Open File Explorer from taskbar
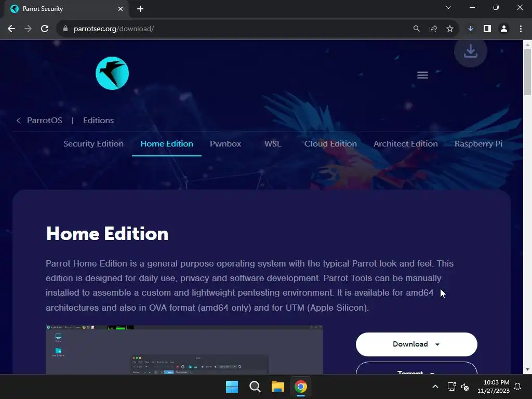This screenshot has width=532, height=399. click(277, 387)
